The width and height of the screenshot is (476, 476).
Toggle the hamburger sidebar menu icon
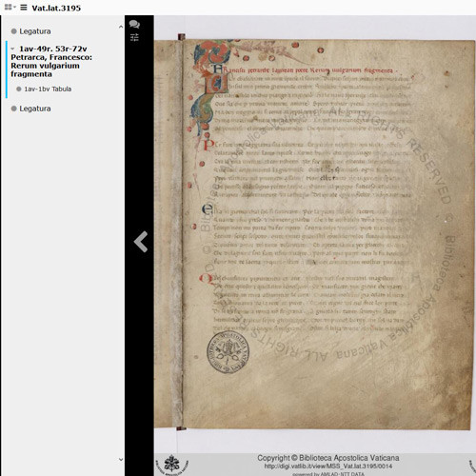(24, 8)
